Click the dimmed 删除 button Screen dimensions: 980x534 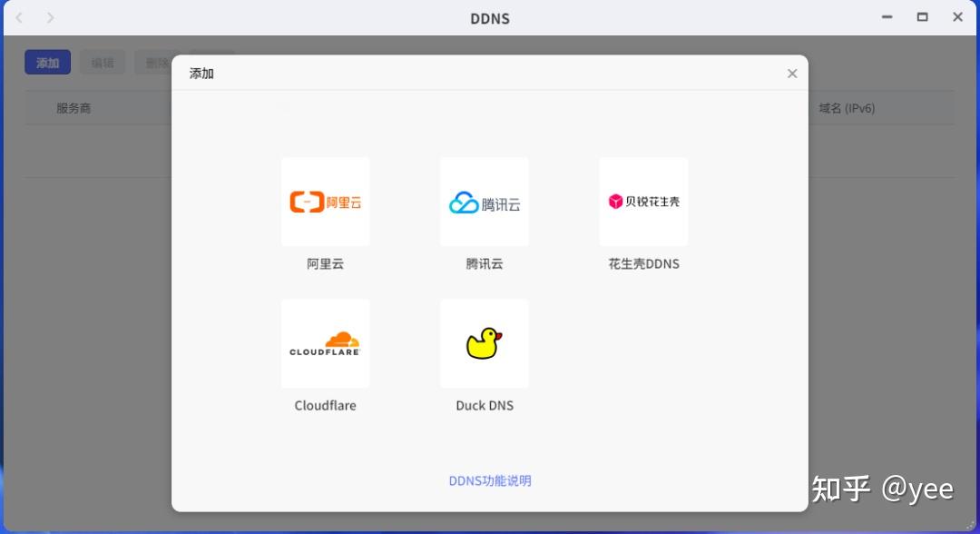(x=154, y=63)
